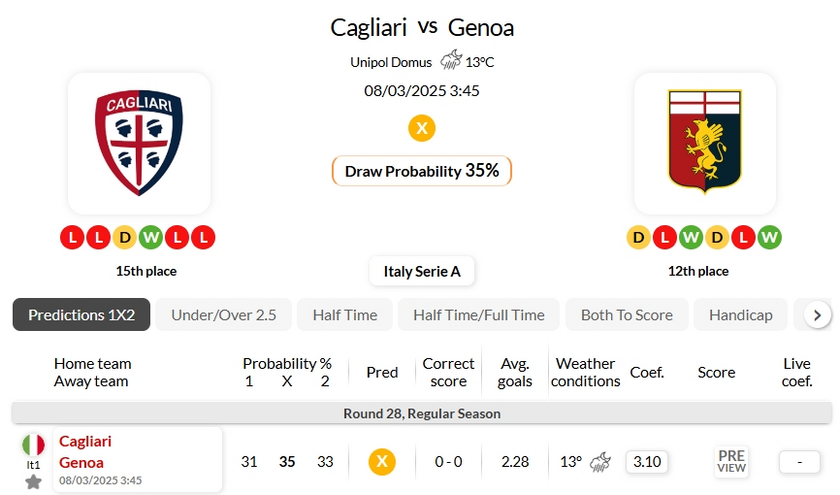Click the Italy flag icon in match row
The width and height of the screenshot is (840, 495).
33,445
